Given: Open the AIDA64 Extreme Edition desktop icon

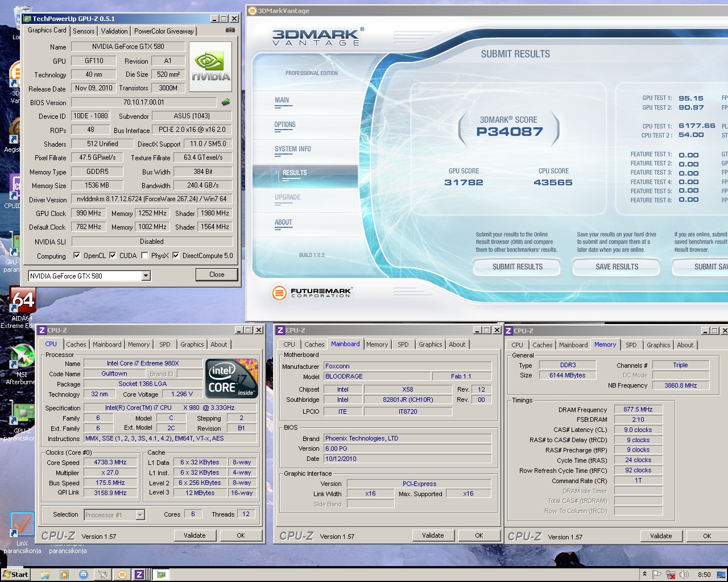Looking at the screenshot, I should tap(22, 307).
